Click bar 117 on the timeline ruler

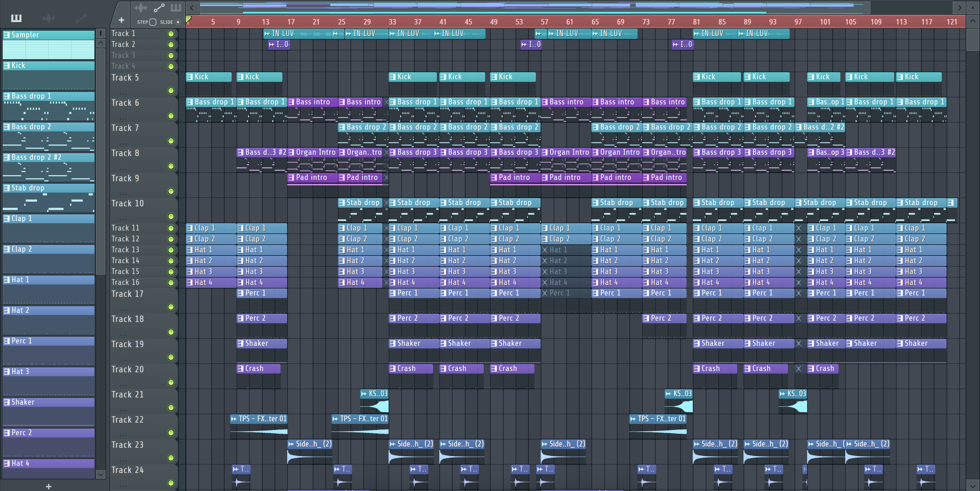[927, 22]
